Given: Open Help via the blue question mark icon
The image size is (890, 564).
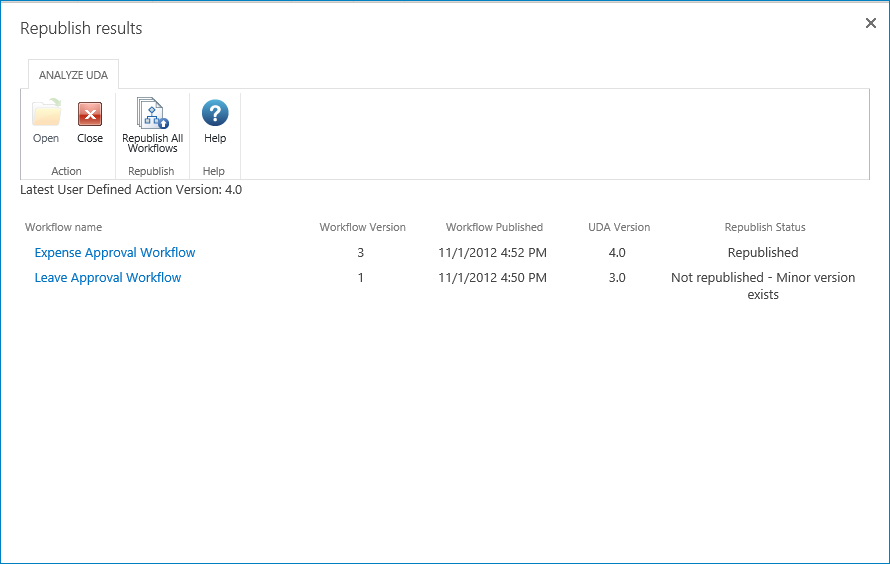Looking at the screenshot, I should click(x=215, y=113).
